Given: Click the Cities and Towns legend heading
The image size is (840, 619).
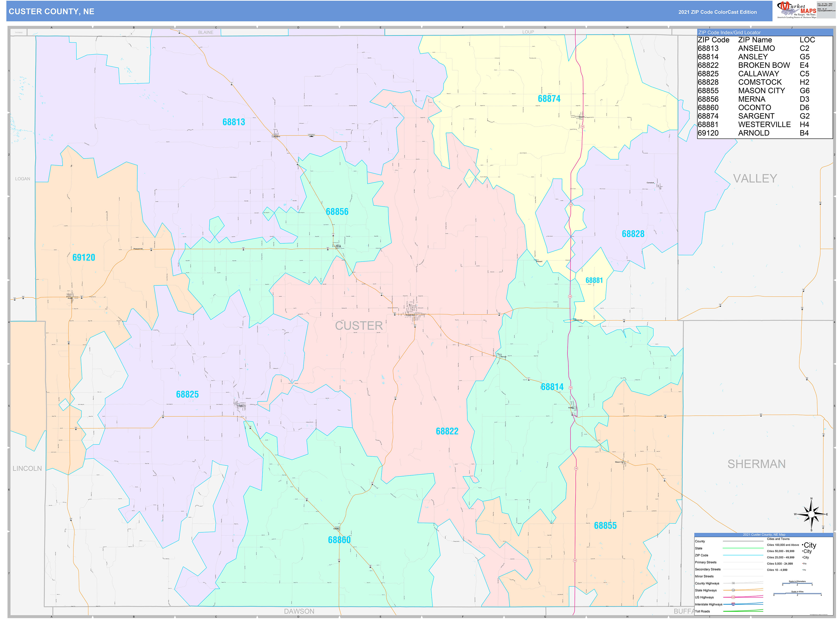Looking at the screenshot, I should point(778,539).
